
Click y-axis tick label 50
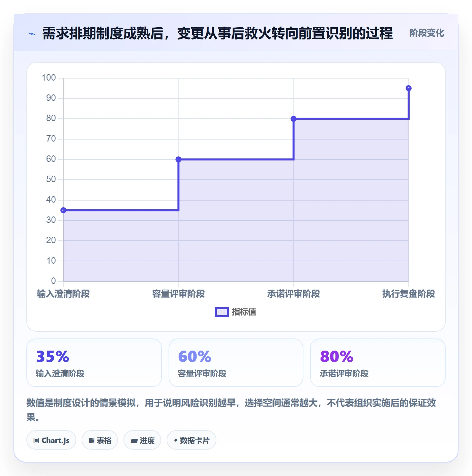pos(51,179)
